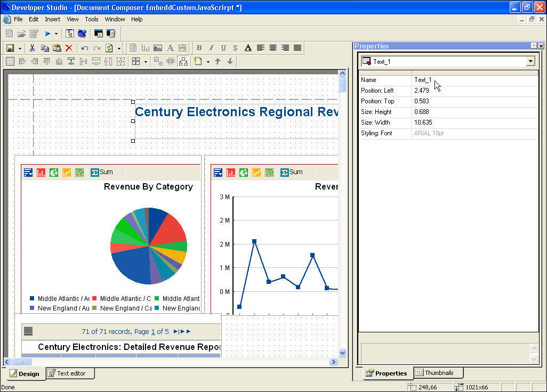The width and height of the screenshot is (547, 392).
Task: Select the pie chart icon in Revenue By Category
Action: pos(54,172)
